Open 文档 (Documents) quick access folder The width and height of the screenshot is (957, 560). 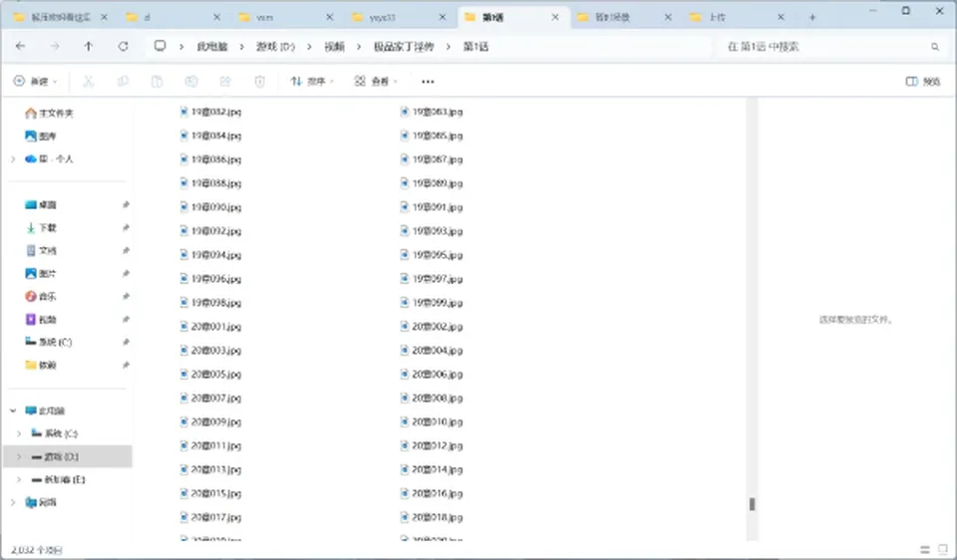(x=40, y=251)
